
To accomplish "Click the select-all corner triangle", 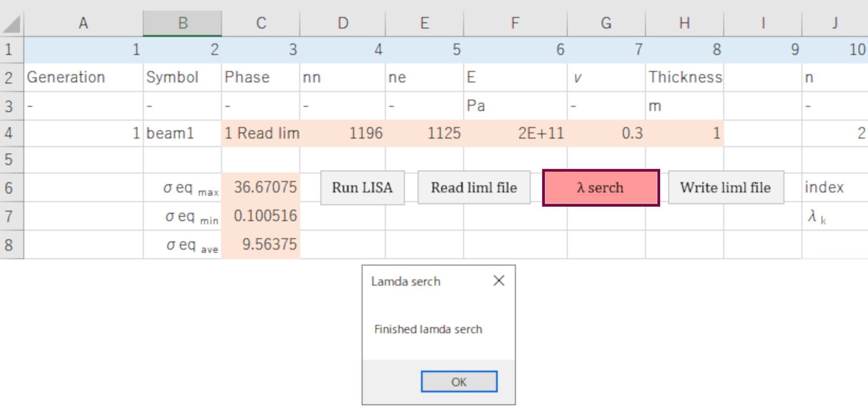I will 12,24.
